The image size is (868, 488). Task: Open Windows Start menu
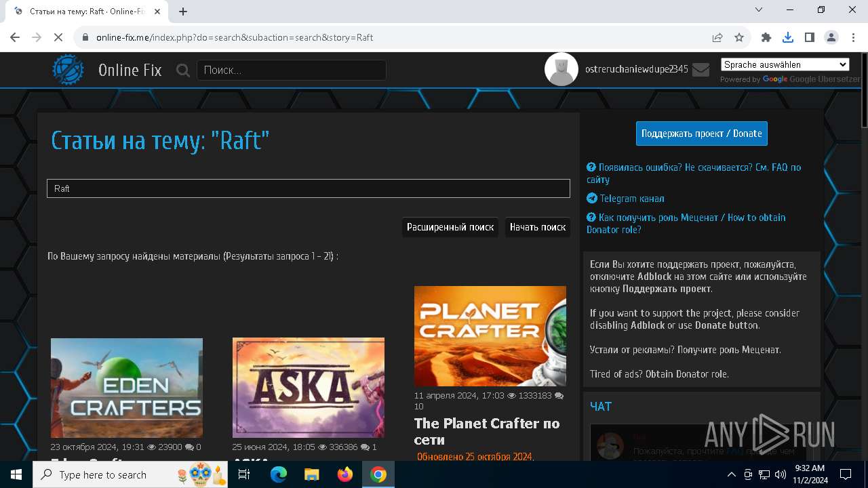(16, 474)
